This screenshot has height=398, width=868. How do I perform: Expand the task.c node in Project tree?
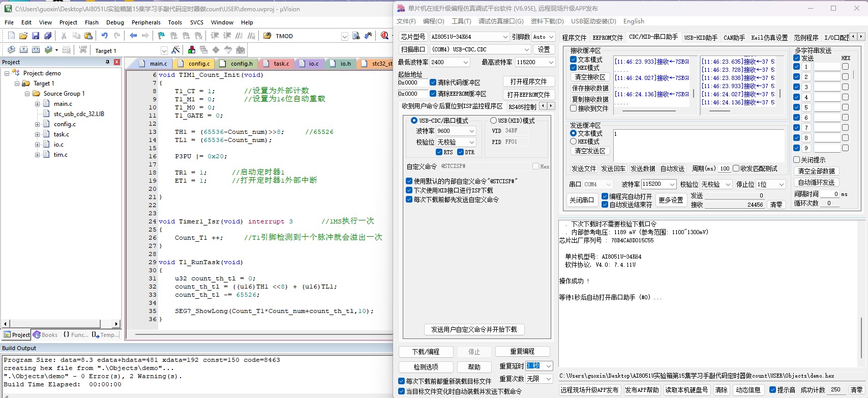coord(37,134)
